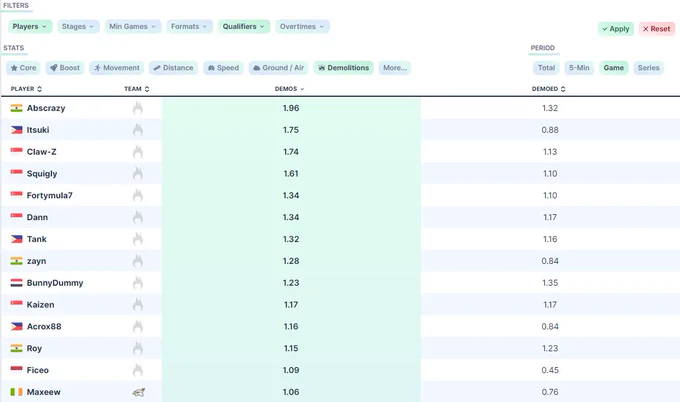The width and height of the screenshot is (680, 402).
Task: Select the Speed stats tab
Action: coord(223,68)
